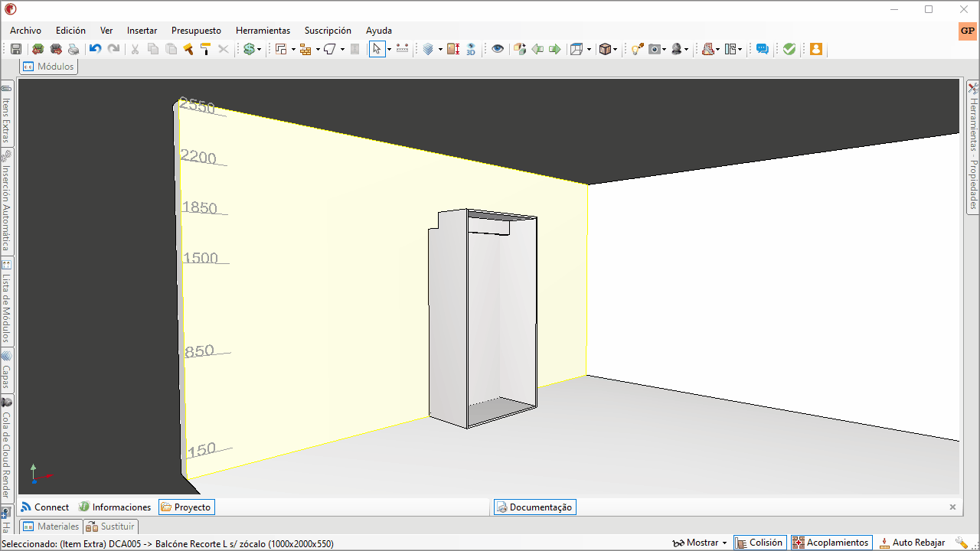This screenshot has width=980, height=551.
Task: Click the Save floppy disk icon
Action: click(16, 49)
